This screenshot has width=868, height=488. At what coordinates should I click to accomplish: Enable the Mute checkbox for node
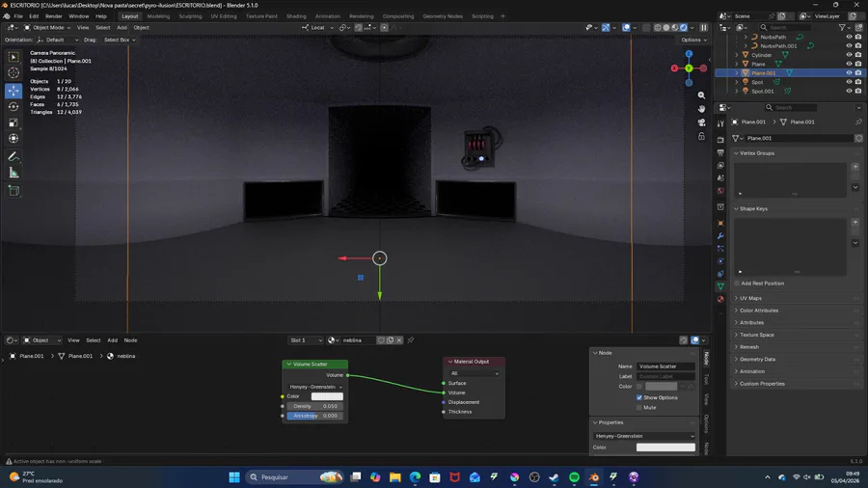639,408
